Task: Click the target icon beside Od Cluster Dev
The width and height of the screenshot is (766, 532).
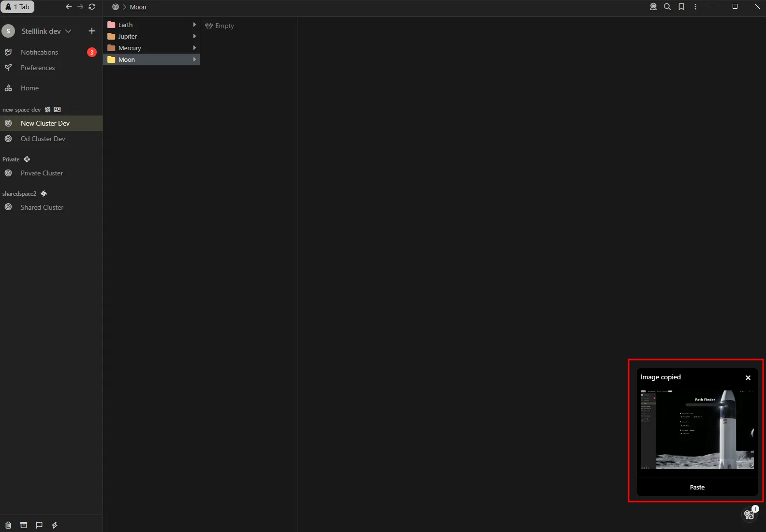Action: [8, 139]
